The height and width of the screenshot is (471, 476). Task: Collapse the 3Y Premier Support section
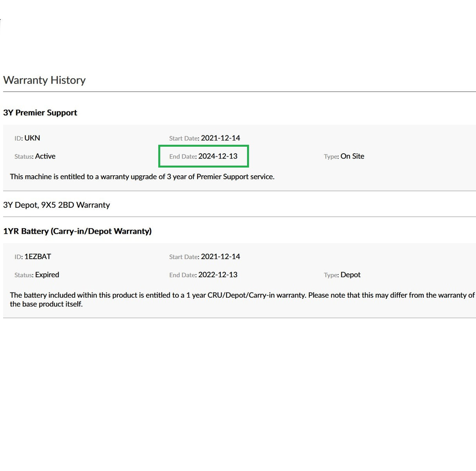point(40,113)
